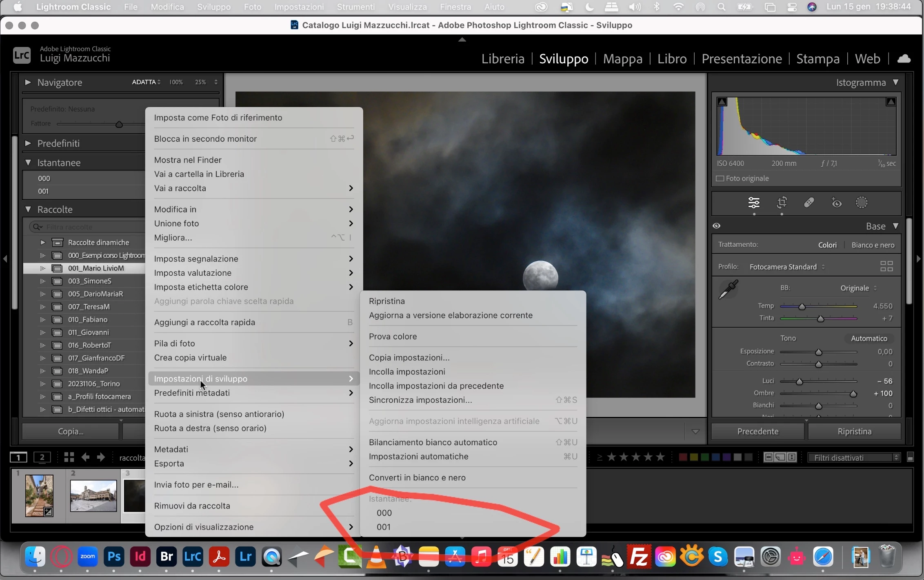Open the Masking tool icon
Viewport: 924px width, 580px height.
[x=862, y=203]
